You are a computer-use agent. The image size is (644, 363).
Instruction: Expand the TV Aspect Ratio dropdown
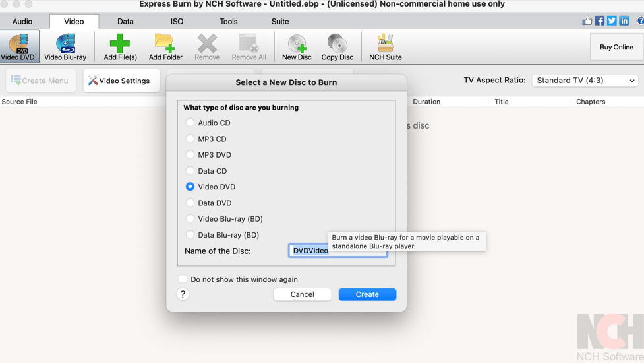click(x=585, y=81)
